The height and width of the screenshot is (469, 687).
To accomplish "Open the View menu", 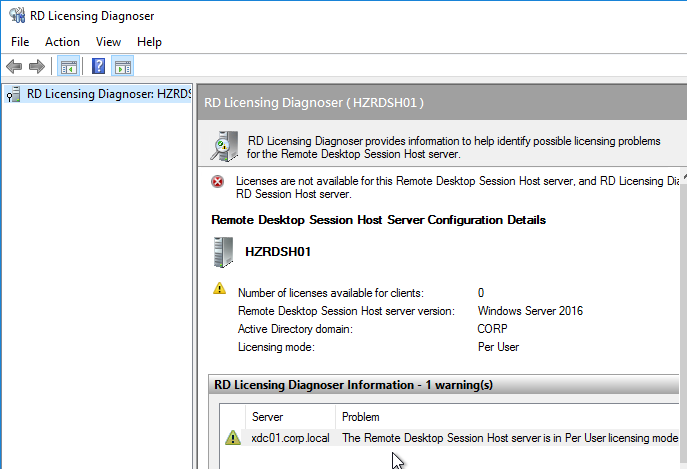I will pos(108,42).
